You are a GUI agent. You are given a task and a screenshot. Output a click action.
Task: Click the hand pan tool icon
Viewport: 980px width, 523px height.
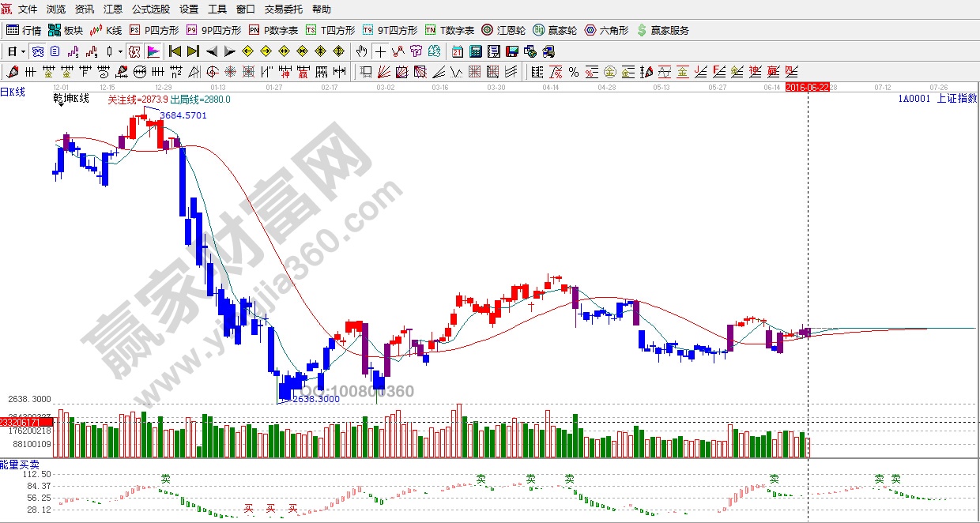tap(361, 51)
